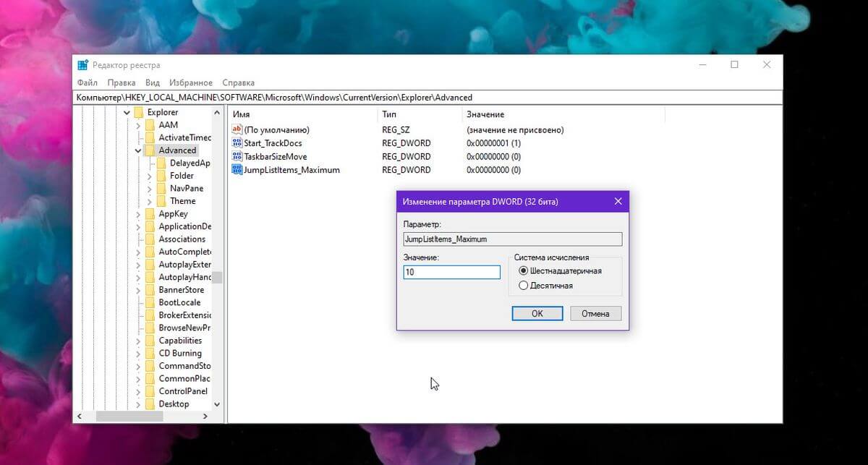Select the AutoplayHandlers tree item
Image resolution: width=868 pixels, height=465 pixels.
click(184, 277)
